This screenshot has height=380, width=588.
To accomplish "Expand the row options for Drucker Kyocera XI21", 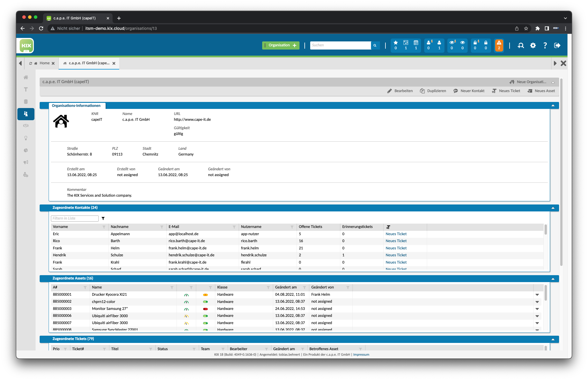I will point(537,294).
